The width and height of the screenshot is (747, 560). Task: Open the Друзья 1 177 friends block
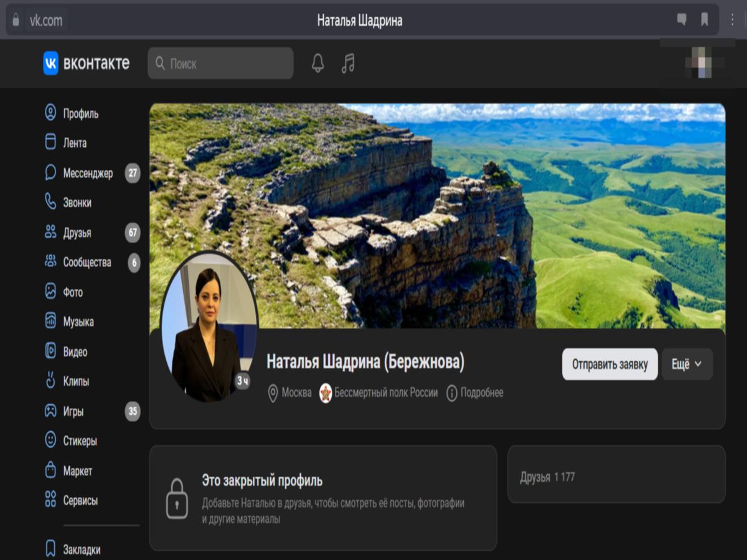tap(616, 474)
